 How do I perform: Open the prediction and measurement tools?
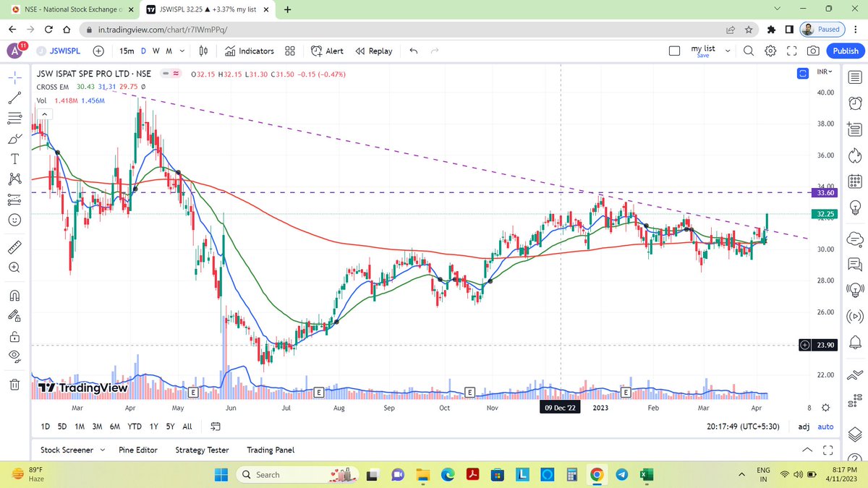point(14,198)
